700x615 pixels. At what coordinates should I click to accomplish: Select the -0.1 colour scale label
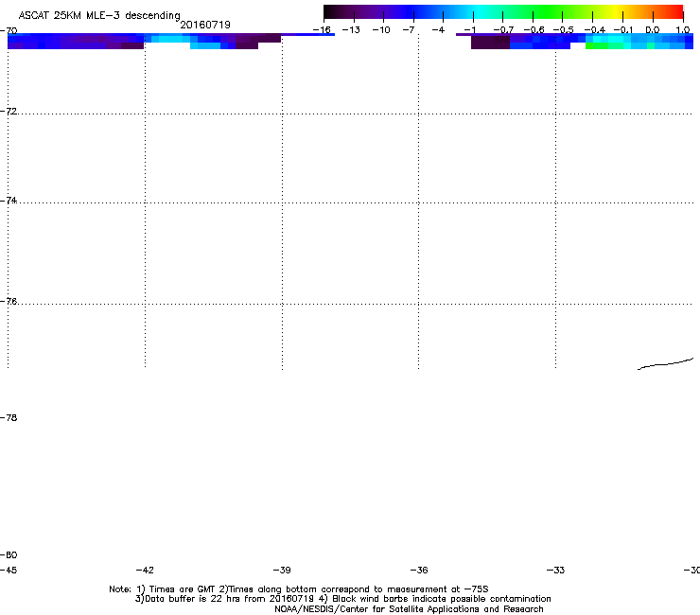623,30
